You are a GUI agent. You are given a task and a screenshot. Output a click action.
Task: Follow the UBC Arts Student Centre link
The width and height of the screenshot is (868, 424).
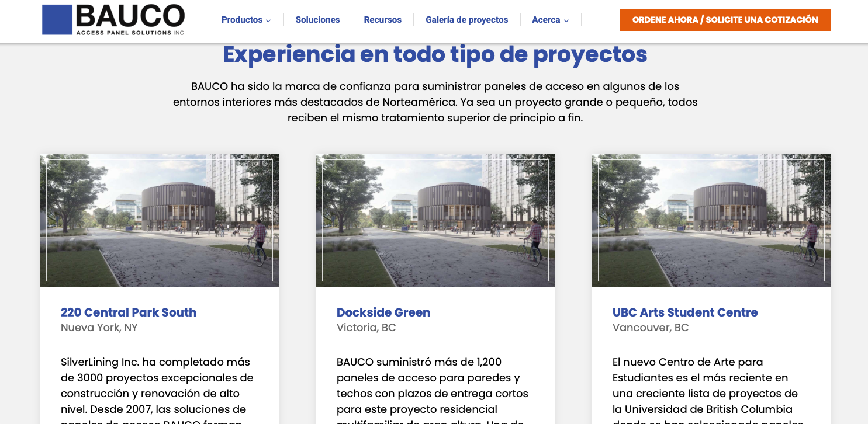click(x=685, y=312)
